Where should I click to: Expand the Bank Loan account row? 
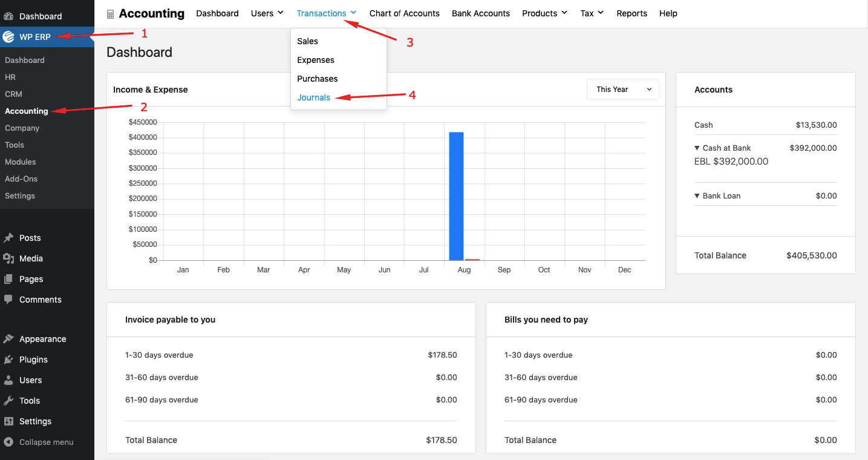(x=697, y=195)
